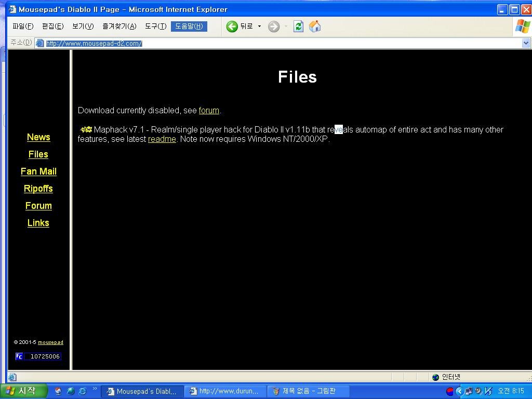Open the 파일(F) menu

(23, 26)
